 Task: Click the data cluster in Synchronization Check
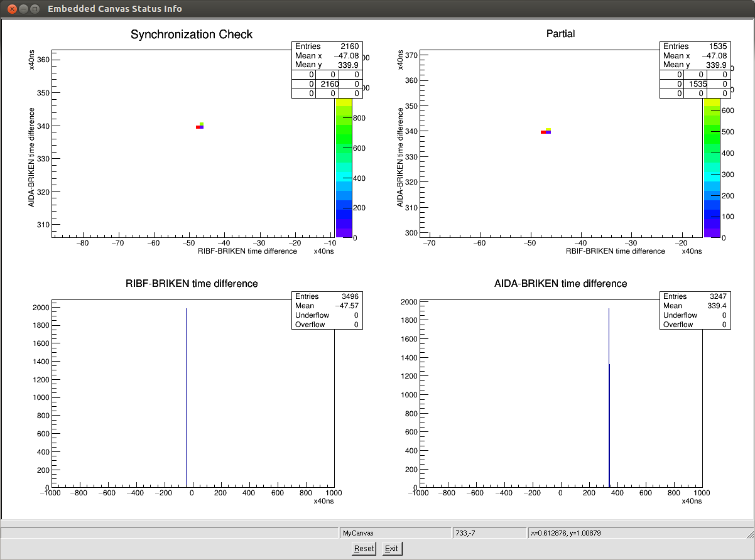click(x=200, y=126)
